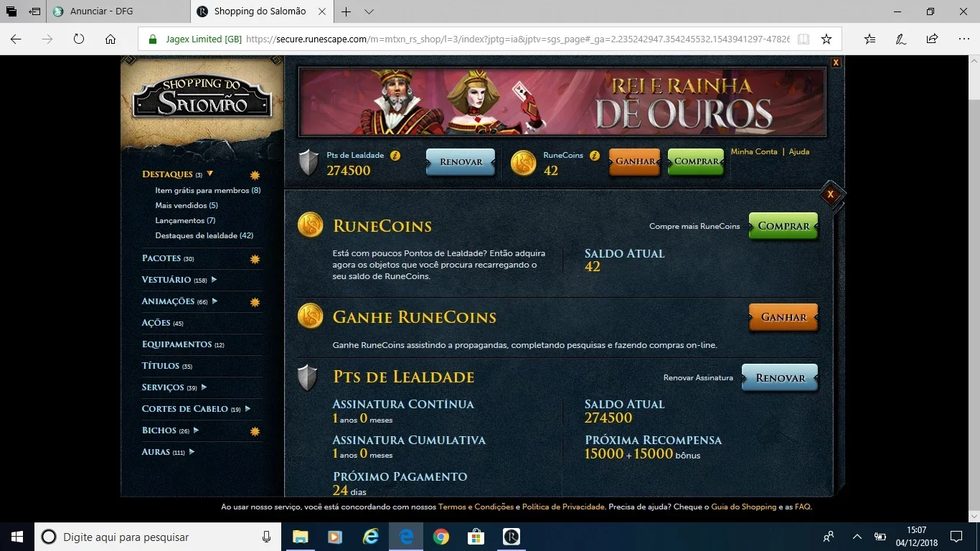The image size is (980, 551).
Task: Refresh the browser page
Action: point(79,39)
